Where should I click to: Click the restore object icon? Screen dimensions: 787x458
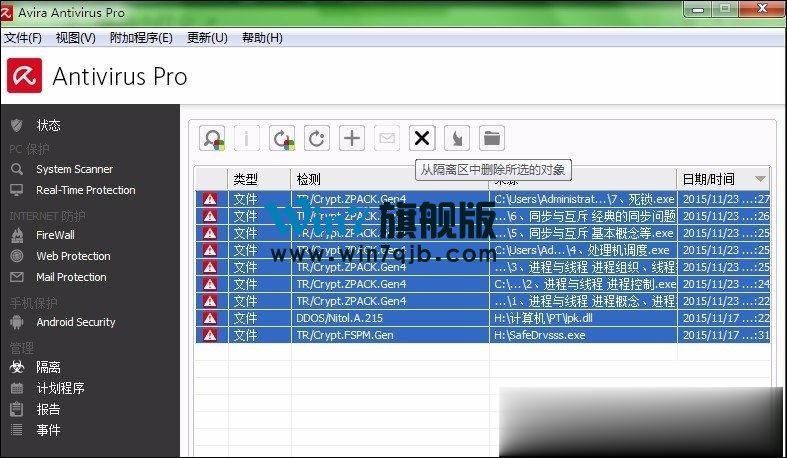282,138
